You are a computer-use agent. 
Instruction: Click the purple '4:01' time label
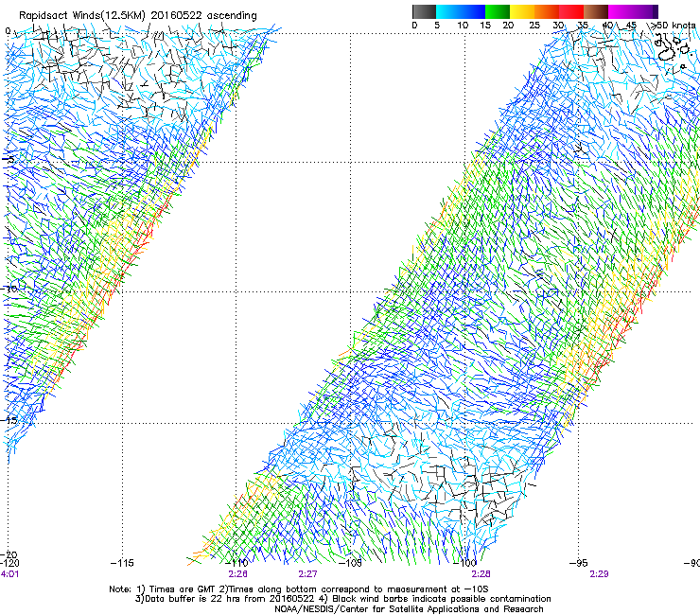point(9,574)
